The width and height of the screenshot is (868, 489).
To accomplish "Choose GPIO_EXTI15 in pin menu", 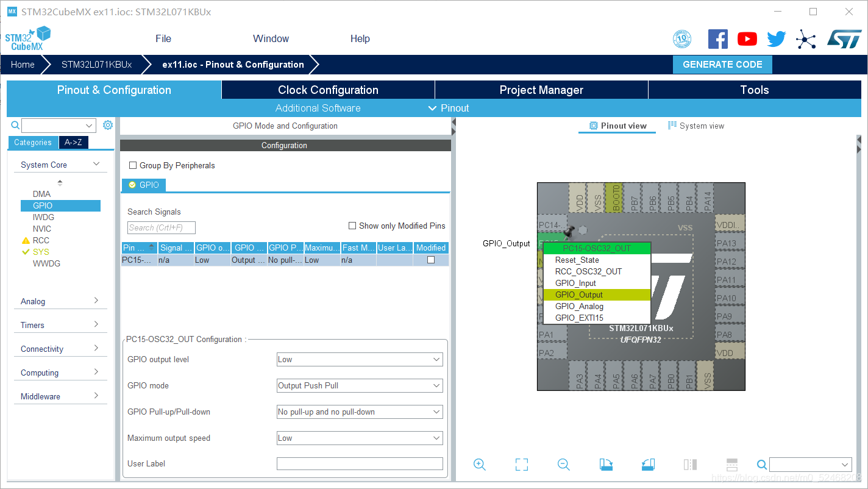I will click(597, 318).
